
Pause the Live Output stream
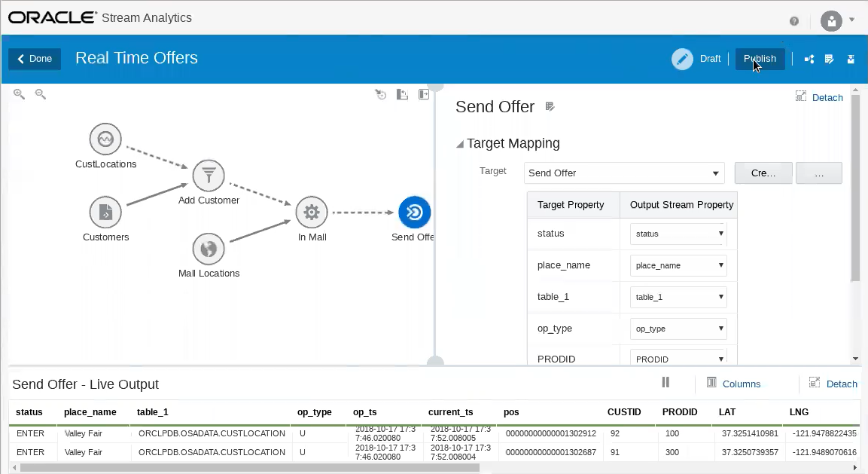(x=665, y=382)
